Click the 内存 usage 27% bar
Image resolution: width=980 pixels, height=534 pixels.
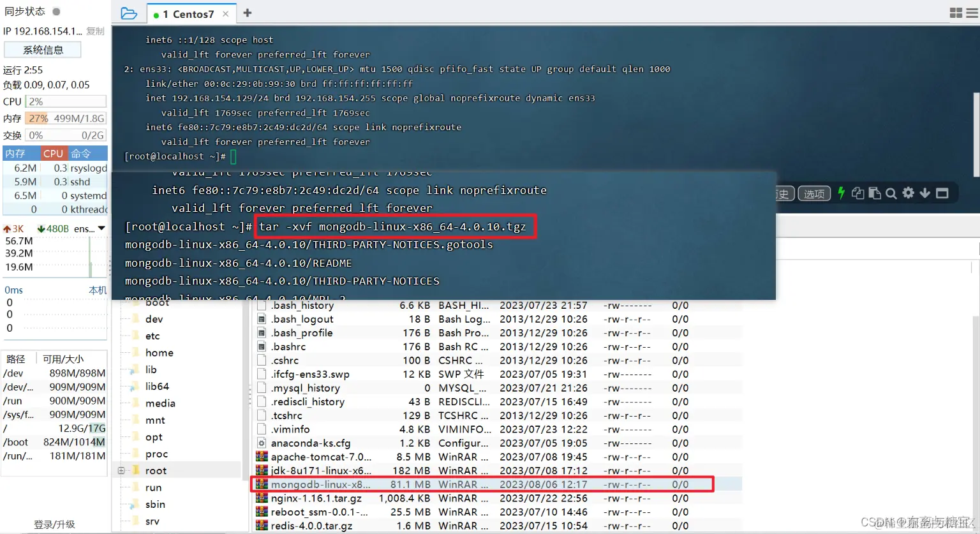[66, 119]
